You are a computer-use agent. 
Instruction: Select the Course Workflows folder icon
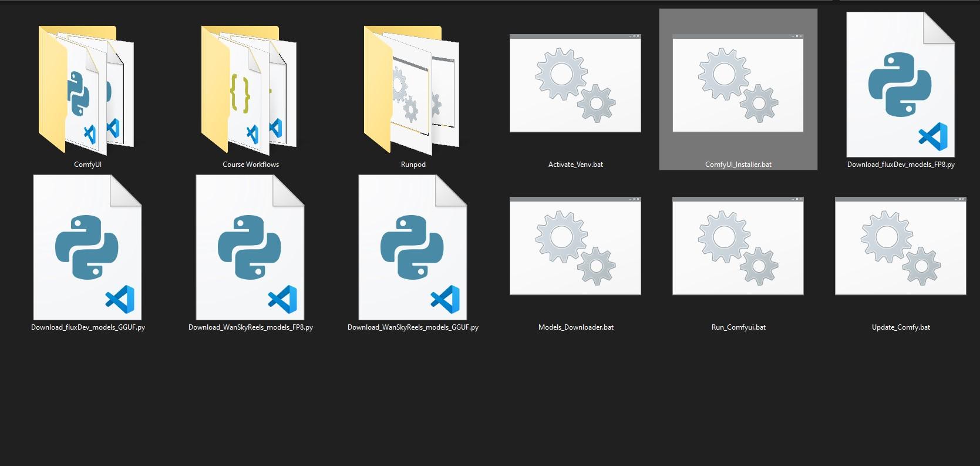[x=249, y=89]
